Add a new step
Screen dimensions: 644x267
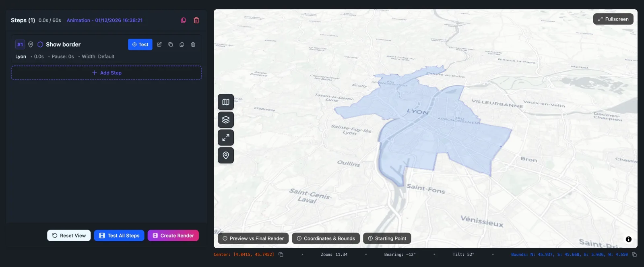(106, 73)
